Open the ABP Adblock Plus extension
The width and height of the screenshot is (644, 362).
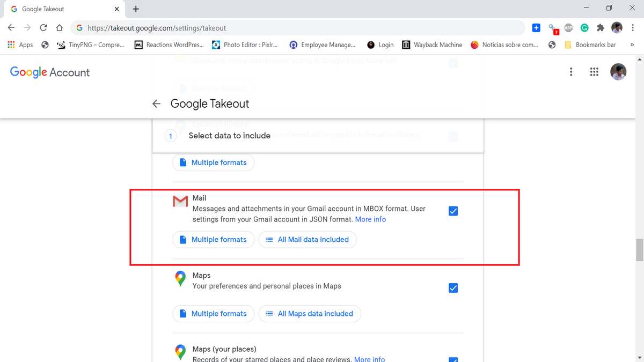(568, 28)
